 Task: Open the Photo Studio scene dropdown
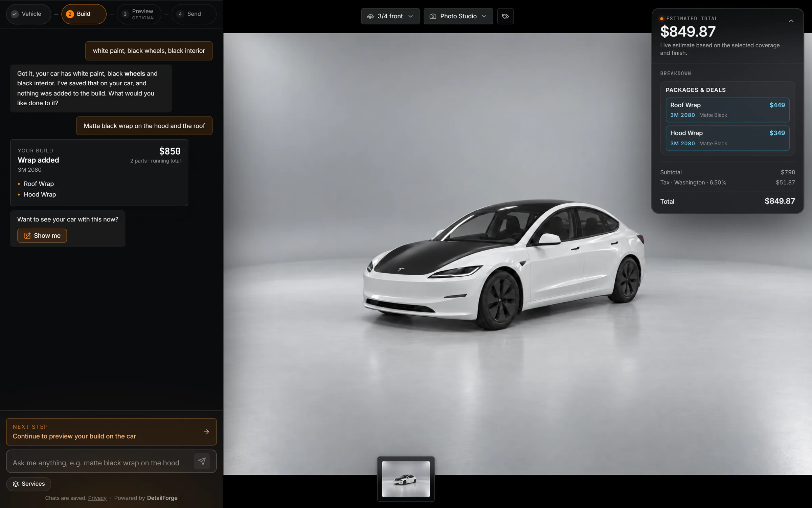click(x=458, y=16)
